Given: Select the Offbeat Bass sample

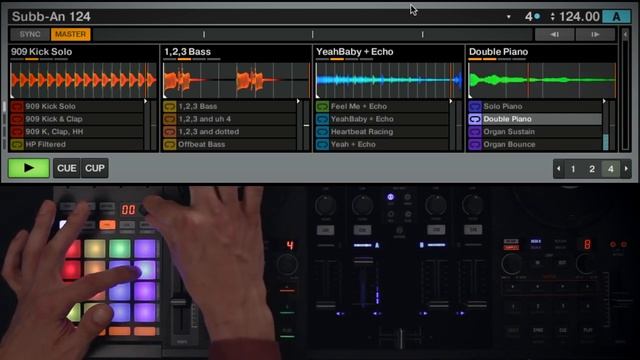Looking at the screenshot, I should pyautogui.click(x=236, y=144).
